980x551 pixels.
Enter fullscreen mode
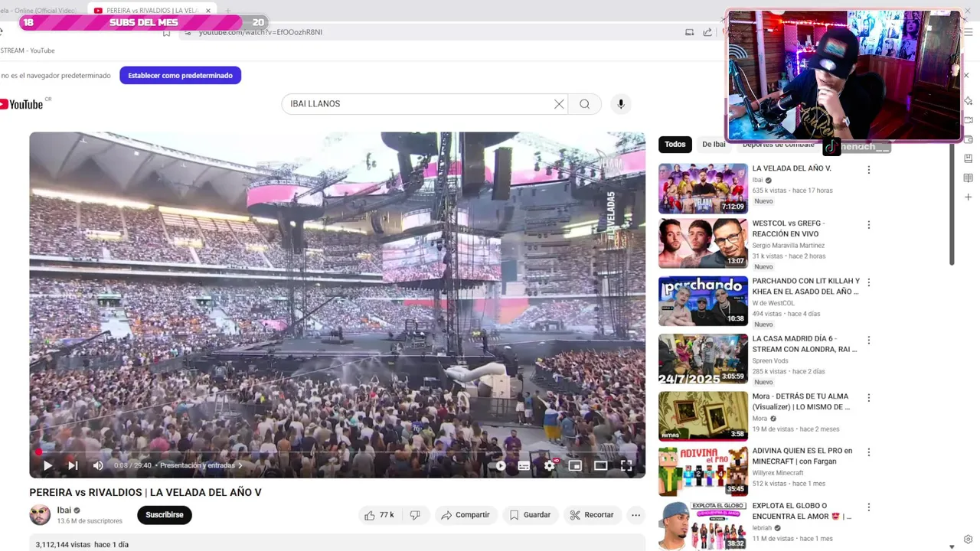coord(626,465)
